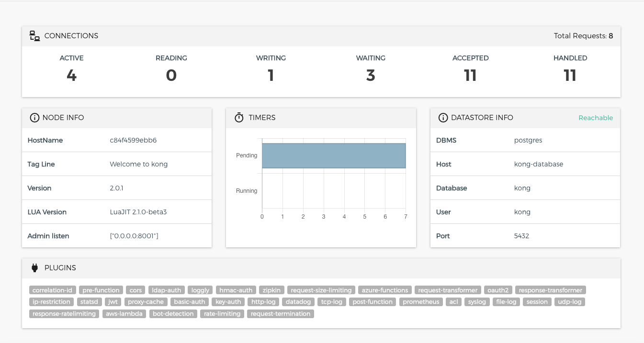
Task: Click the WAITING connections value 3
Action: 371,76
